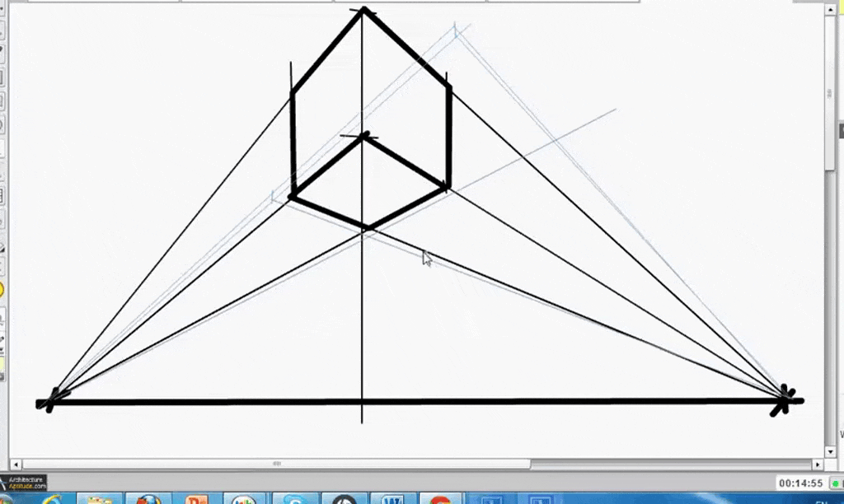Click the red G icon in taskbar
844x504 pixels.
[x=441, y=500]
